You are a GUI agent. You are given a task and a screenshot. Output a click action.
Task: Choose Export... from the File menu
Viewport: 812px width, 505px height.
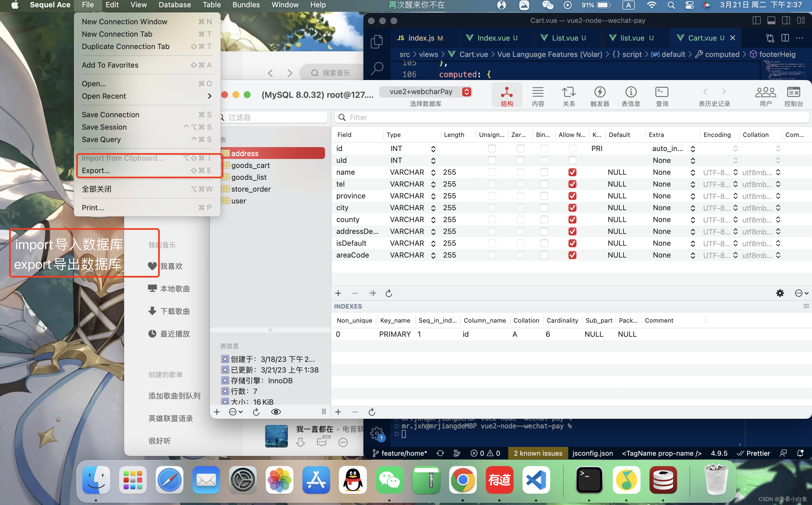96,170
